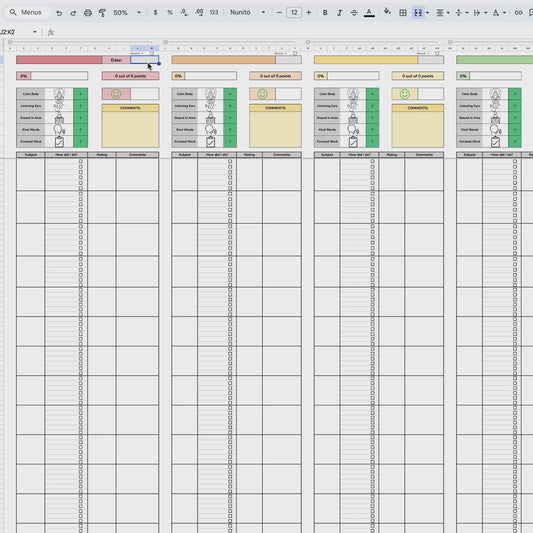Increase font size with plus button
The image size is (533, 533).
(309, 13)
